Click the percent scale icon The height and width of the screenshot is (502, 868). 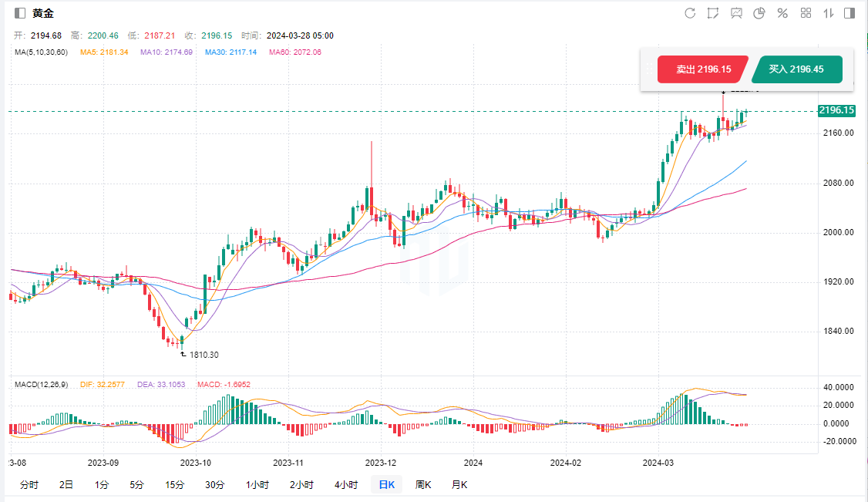coord(782,13)
